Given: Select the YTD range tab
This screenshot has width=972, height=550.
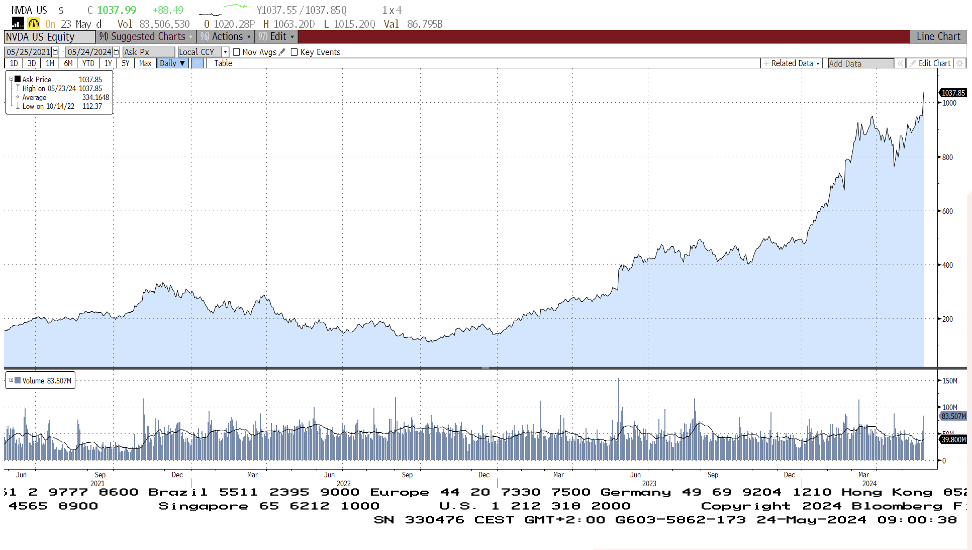Looking at the screenshot, I should (x=89, y=63).
